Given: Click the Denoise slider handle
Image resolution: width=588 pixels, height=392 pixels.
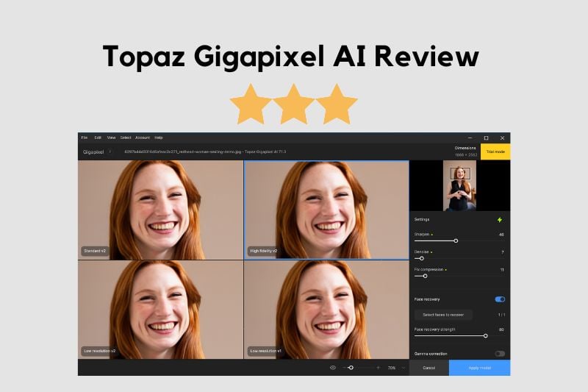Looking at the screenshot, I should [x=421, y=258].
